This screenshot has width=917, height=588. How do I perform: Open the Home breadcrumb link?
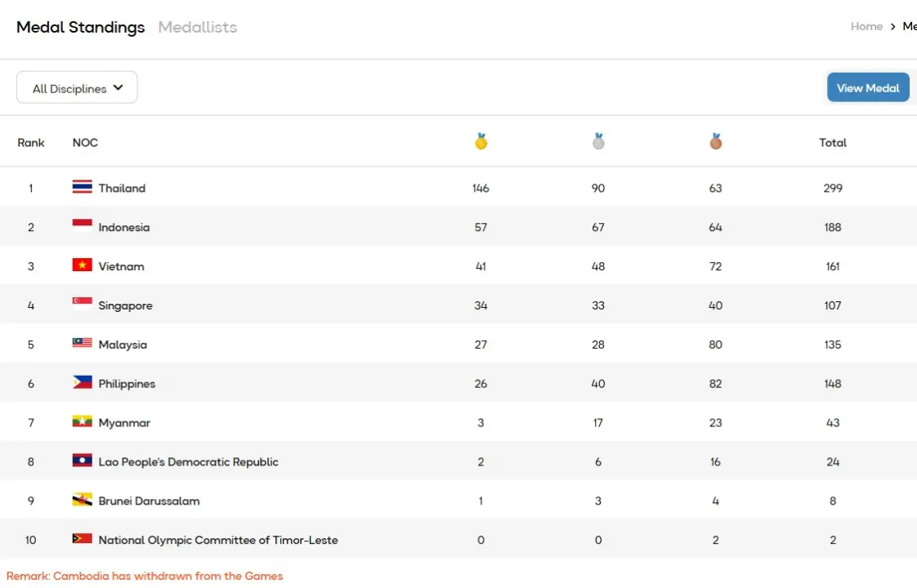pos(866,25)
